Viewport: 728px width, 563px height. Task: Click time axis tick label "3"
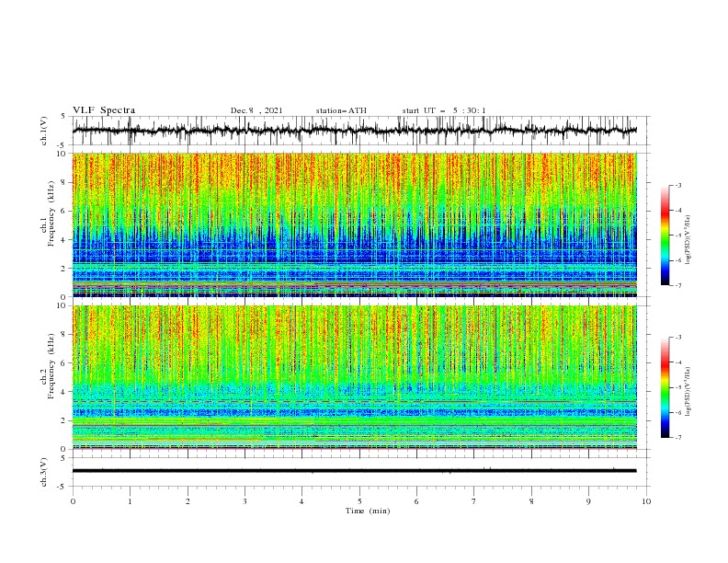pyautogui.click(x=245, y=501)
